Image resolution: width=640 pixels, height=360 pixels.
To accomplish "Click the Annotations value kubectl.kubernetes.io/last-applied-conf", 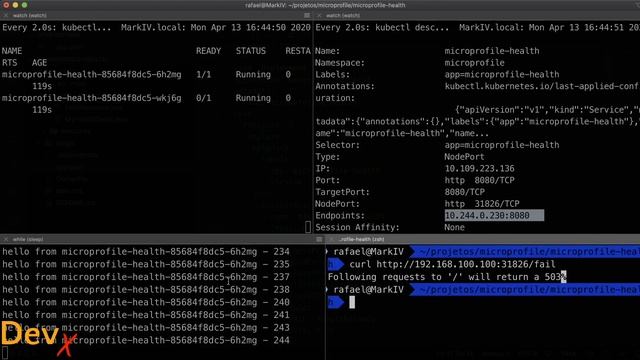I will [541, 86].
